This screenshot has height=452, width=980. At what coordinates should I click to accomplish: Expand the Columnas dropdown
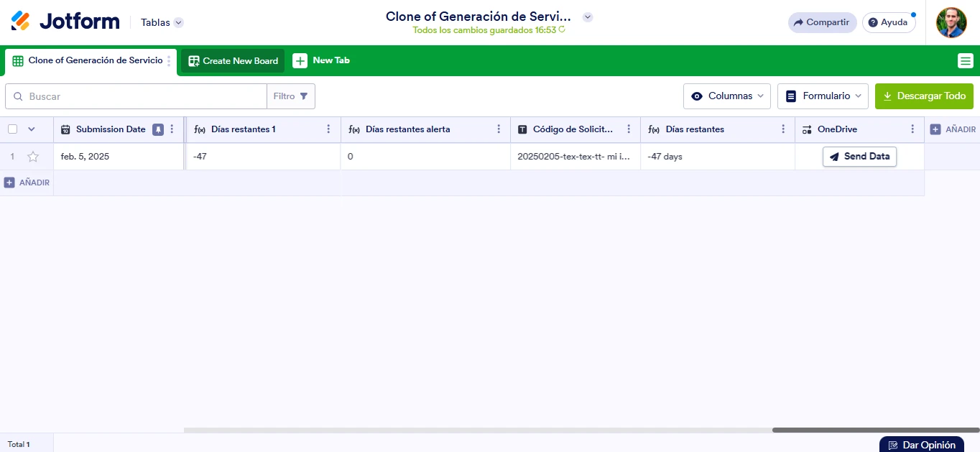coord(726,96)
